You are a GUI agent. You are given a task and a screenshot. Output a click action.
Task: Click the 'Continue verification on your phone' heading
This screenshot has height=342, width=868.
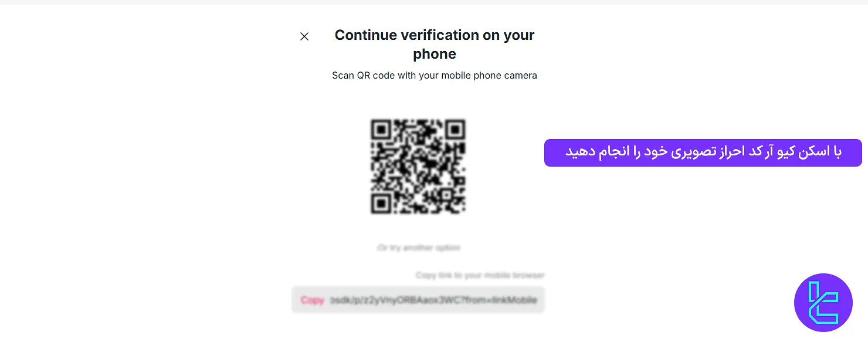[x=434, y=44]
